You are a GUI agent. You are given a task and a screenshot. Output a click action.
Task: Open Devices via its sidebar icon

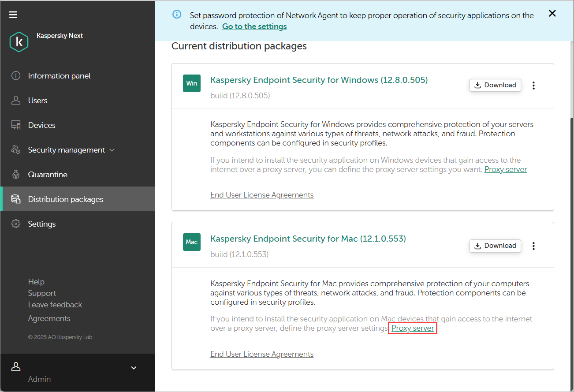click(16, 125)
